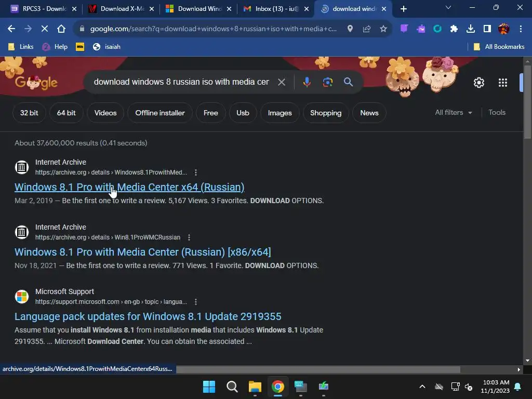Switch to News results

point(369,113)
